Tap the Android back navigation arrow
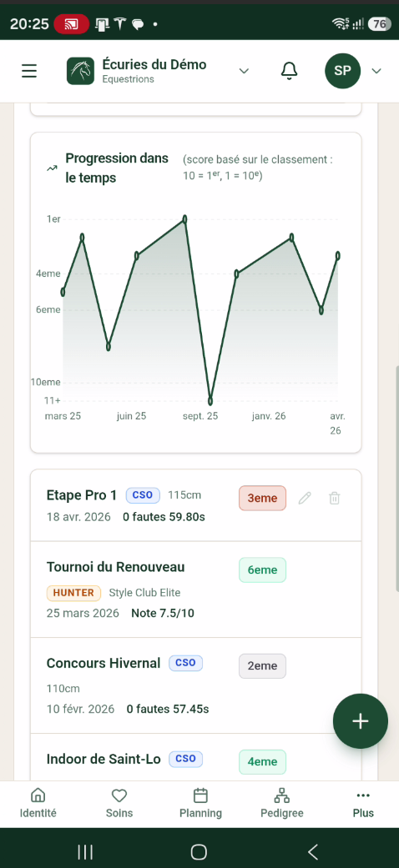 point(313,851)
